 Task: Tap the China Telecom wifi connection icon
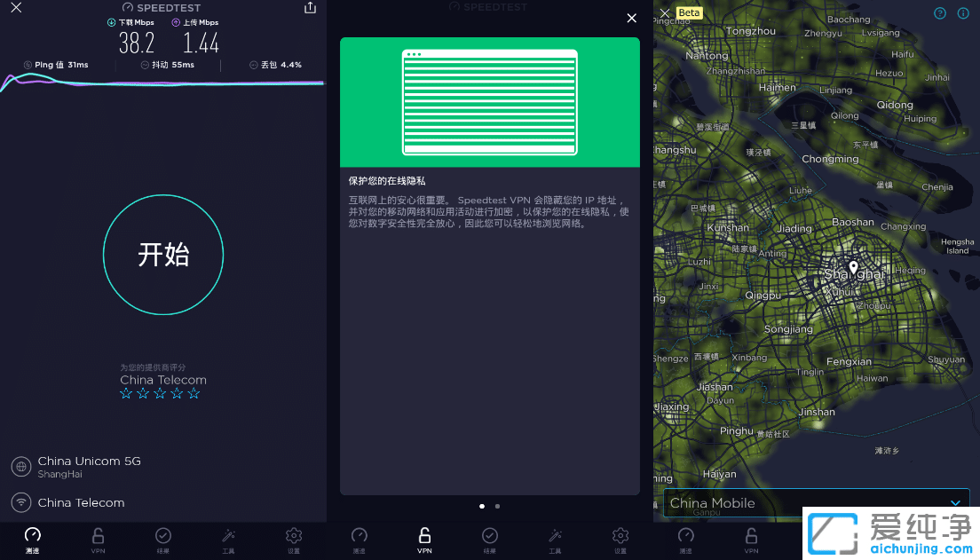[x=21, y=502]
